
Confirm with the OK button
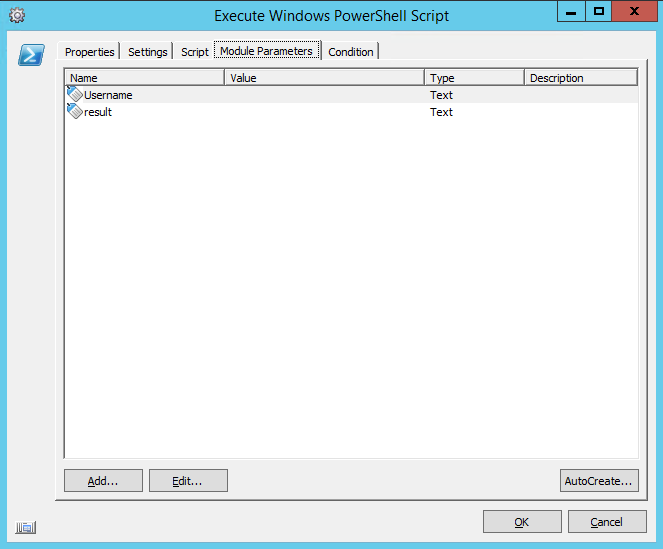pyautogui.click(x=522, y=522)
